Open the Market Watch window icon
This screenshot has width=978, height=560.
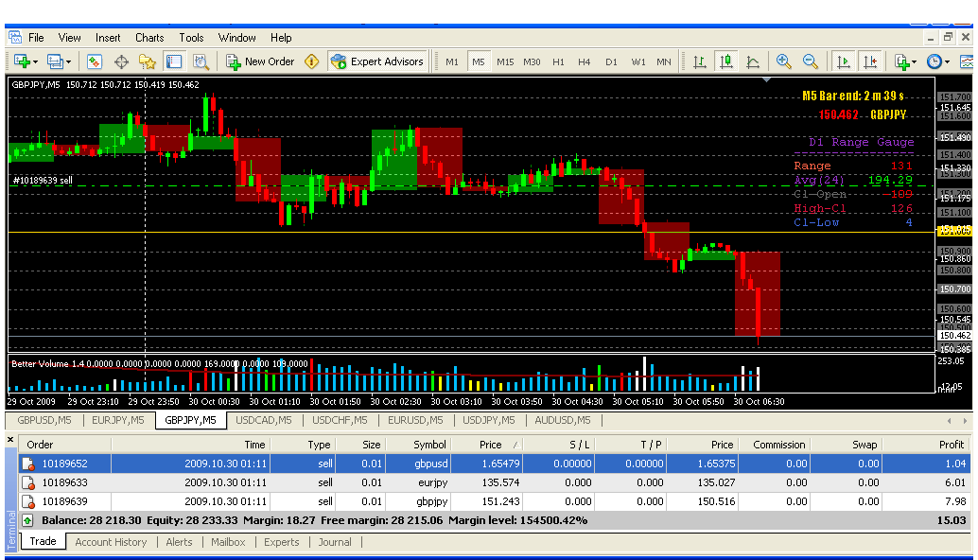point(95,61)
